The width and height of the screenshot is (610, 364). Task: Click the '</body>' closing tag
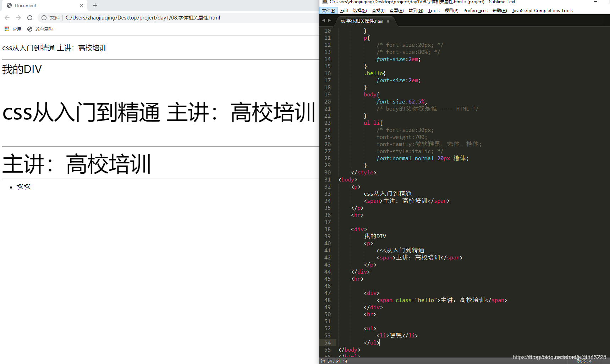pos(349,350)
